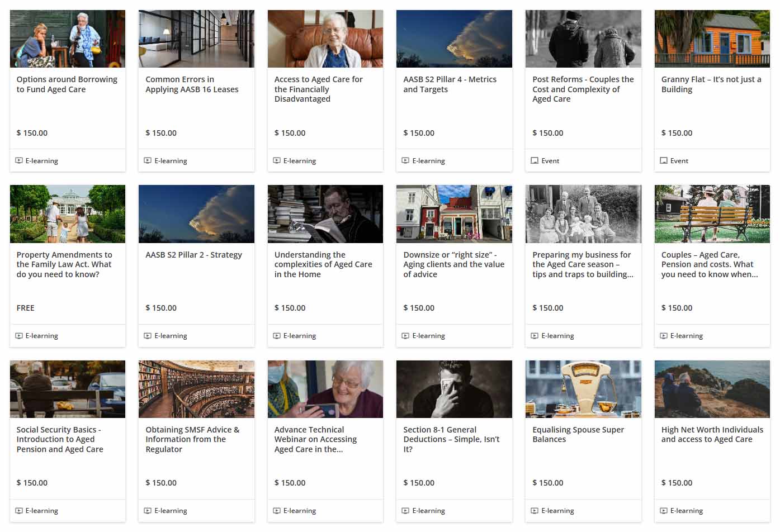
Task: Open Social Security Basics Introduction title
Action: tap(60, 439)
